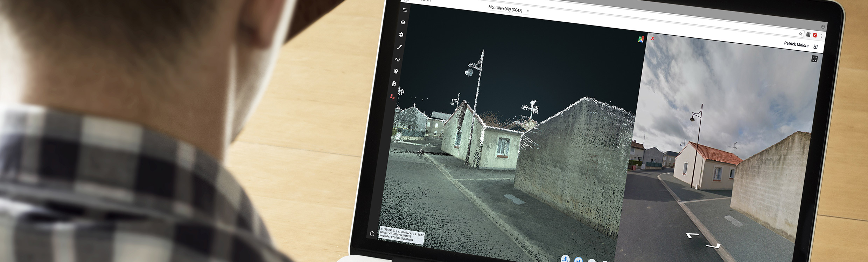Toggle fullscreen on the street view panel

pyautogui.click(x=814, y=59)
